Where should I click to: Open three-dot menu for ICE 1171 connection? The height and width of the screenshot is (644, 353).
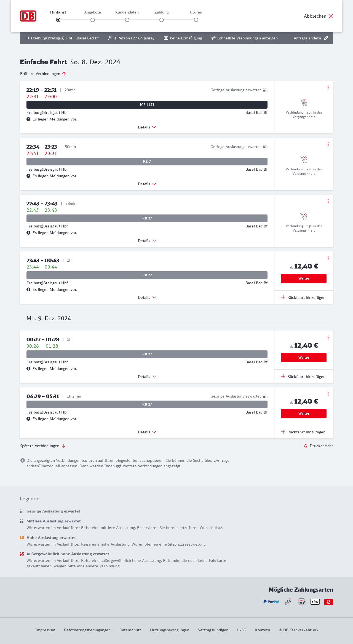pos(328,87)
